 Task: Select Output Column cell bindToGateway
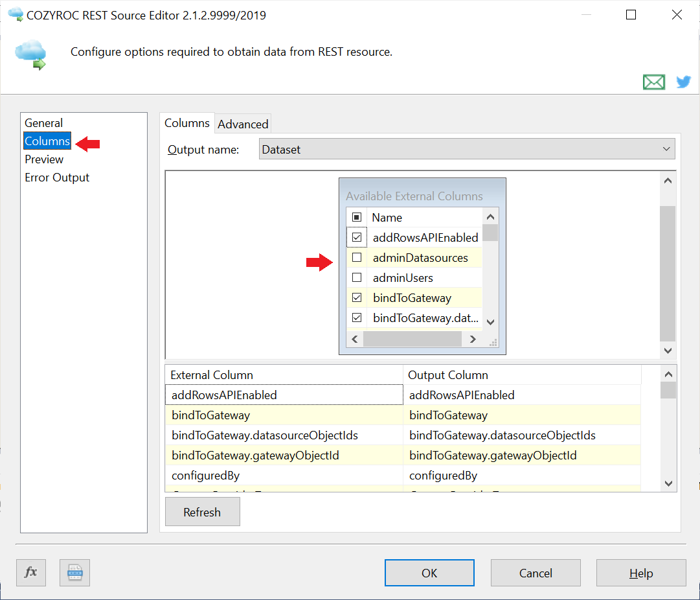pyautogui.click(x=523, y=415)
